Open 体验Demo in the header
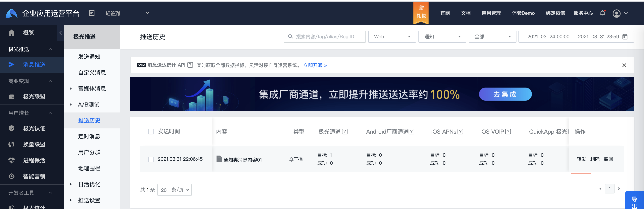644x209 pixels. [523, 13]
